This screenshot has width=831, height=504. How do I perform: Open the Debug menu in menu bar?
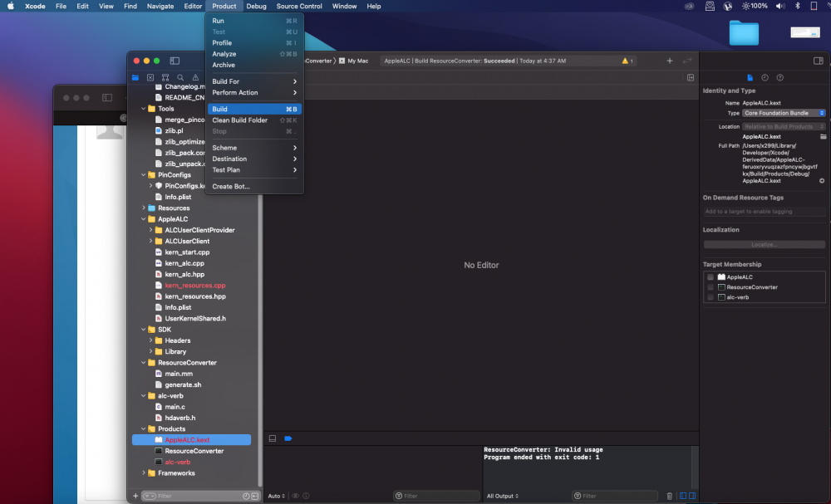256,7
